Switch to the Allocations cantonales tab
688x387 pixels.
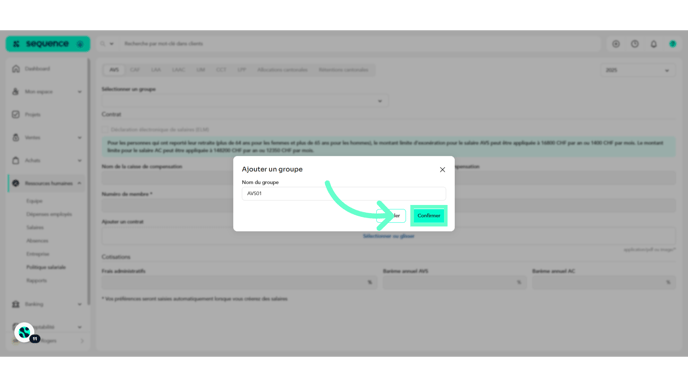(283, 70)
